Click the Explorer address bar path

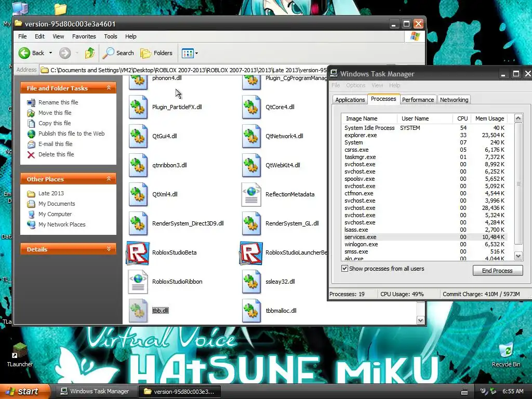(188, 70)
